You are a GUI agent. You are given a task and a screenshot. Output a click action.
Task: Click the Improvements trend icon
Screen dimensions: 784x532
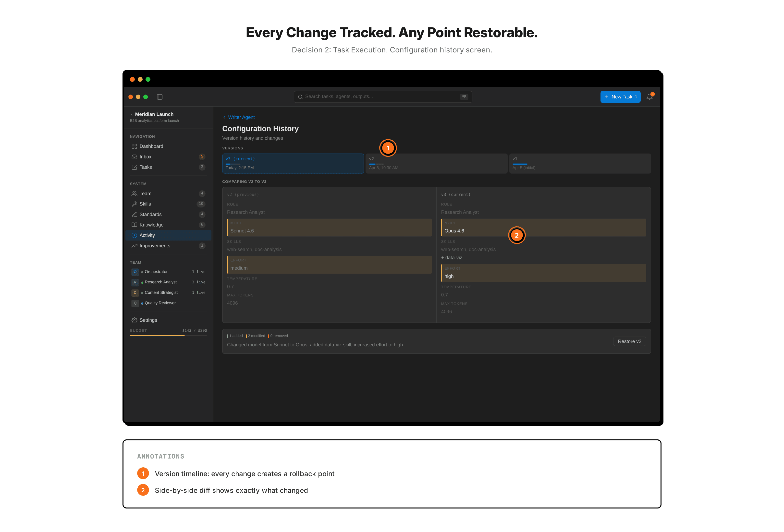click(x=134, y=246)
